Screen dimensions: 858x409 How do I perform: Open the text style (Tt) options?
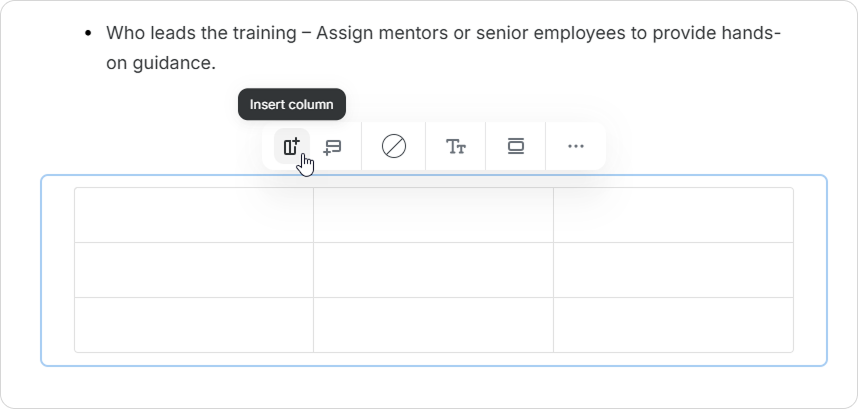456,147
